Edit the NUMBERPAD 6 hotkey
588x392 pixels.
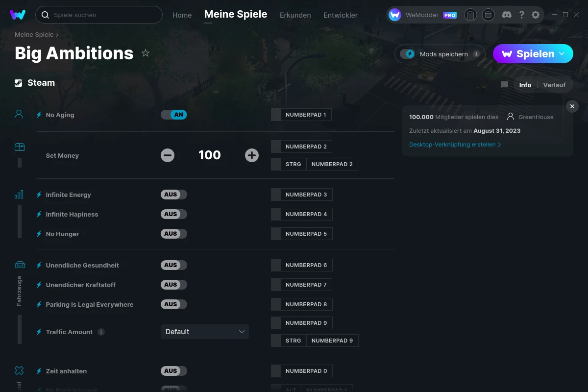point(302,265)
